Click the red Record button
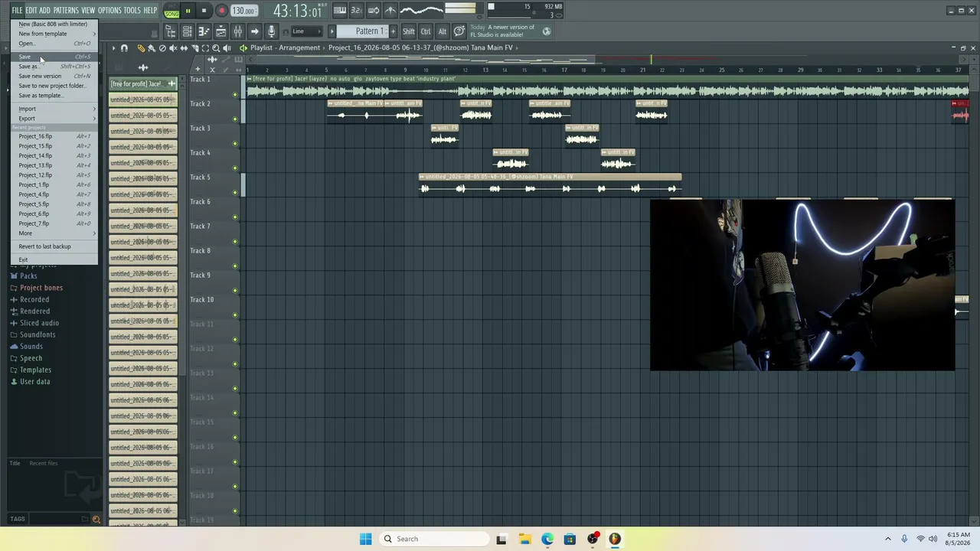980x551 pixels. [221, 11]
